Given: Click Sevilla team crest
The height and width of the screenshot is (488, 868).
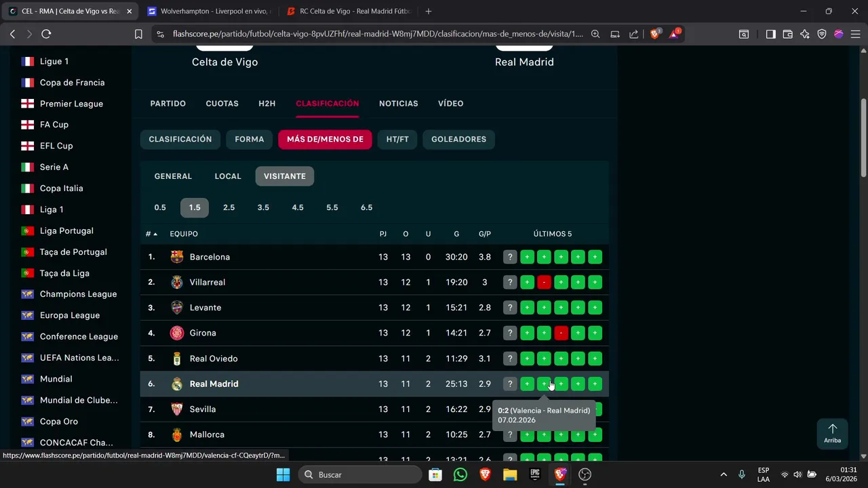Looking at the screenshot, I should pos(177,409).
